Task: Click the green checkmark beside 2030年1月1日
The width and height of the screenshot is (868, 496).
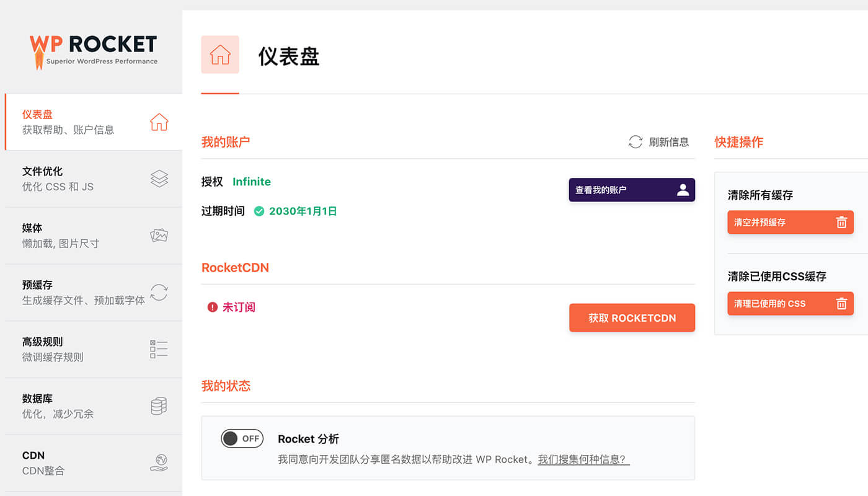Action: (259, 211)
